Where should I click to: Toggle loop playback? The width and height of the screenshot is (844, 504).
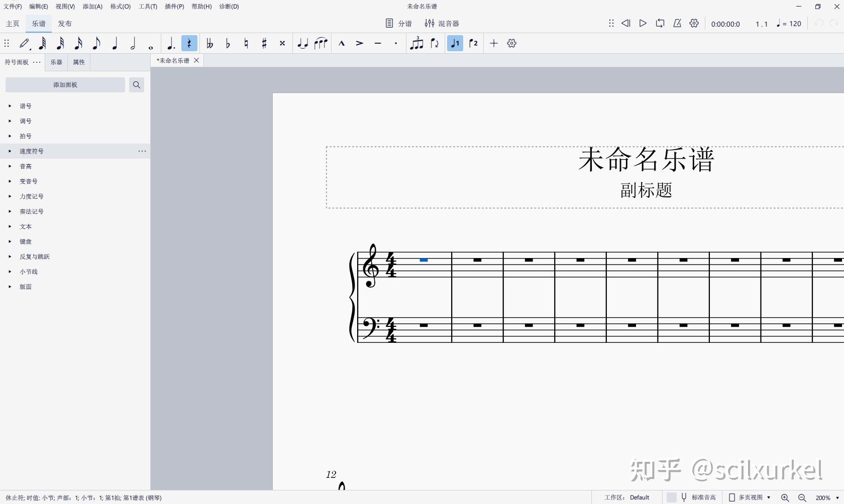660,24
